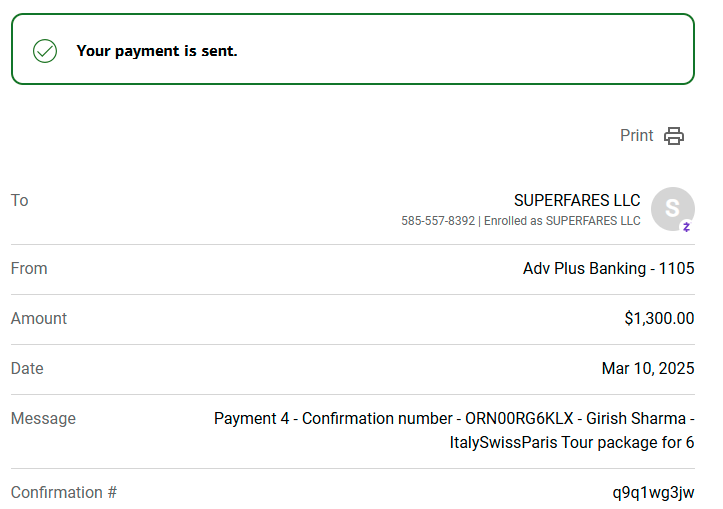Click the Amount row label

[39, 319]
